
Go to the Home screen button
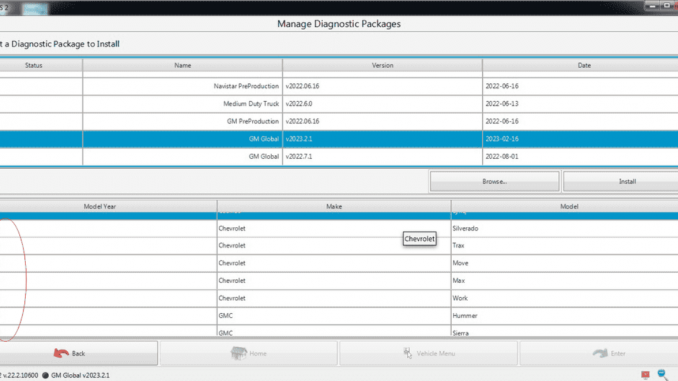coord(249,353)
